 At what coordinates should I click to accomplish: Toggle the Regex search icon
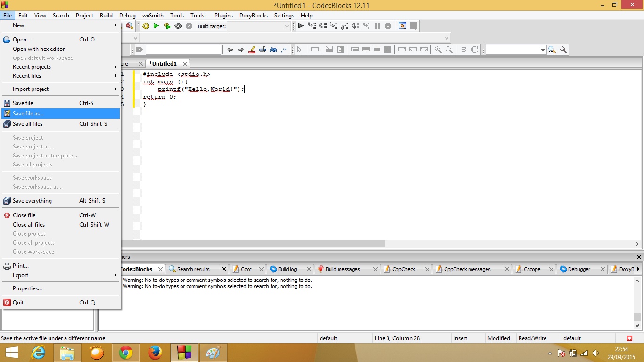[x=284, y=49]
